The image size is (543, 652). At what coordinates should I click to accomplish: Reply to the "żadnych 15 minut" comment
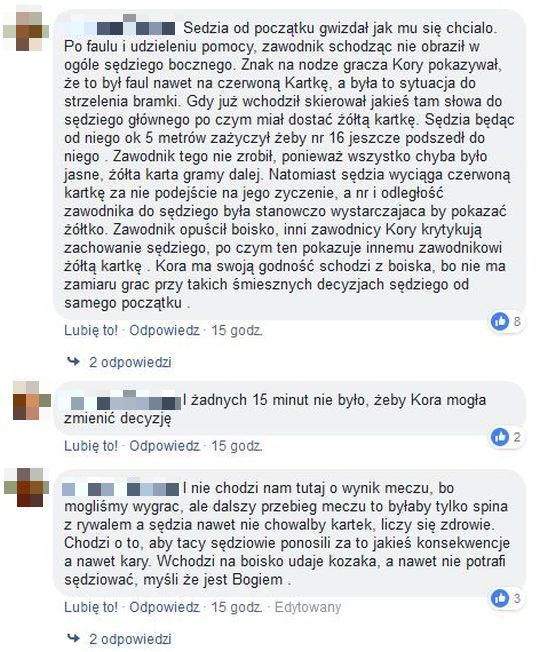(164, 446)
